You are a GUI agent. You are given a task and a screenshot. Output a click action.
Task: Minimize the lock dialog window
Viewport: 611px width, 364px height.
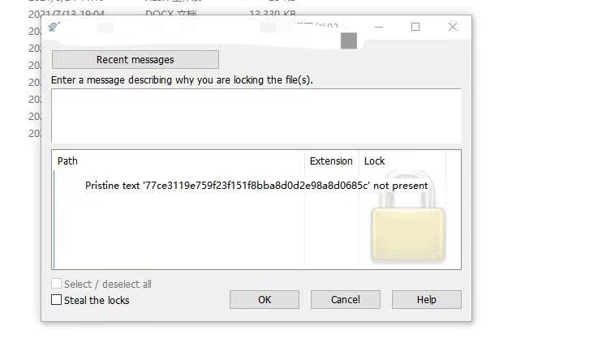coord(379,27)
